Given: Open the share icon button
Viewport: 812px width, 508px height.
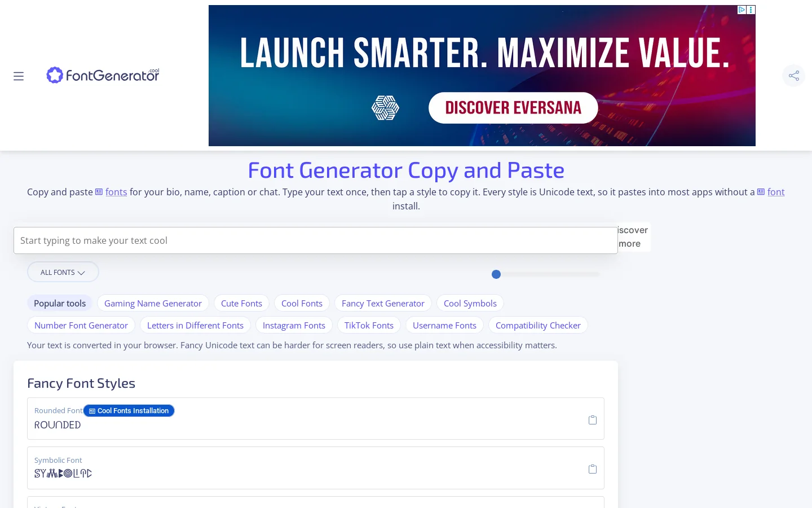Looking at the screenshot, I should tap(794, 76).
